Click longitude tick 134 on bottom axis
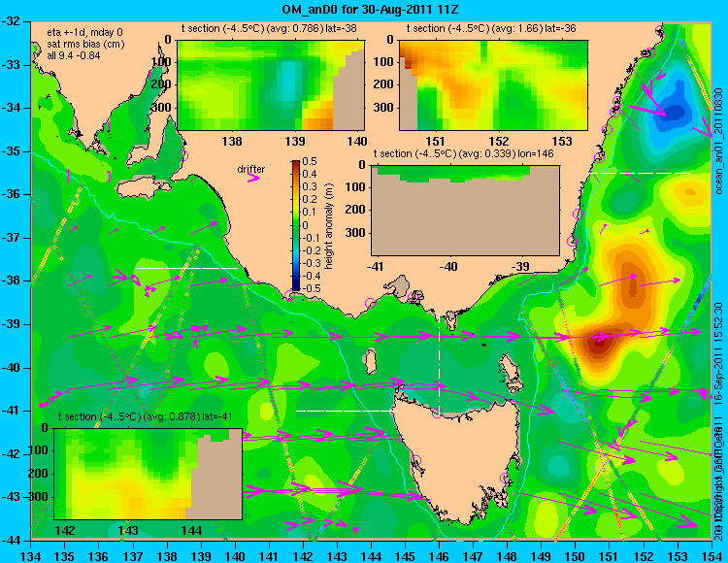The height and width of the screenshot is (563, 728). [30, 556]
